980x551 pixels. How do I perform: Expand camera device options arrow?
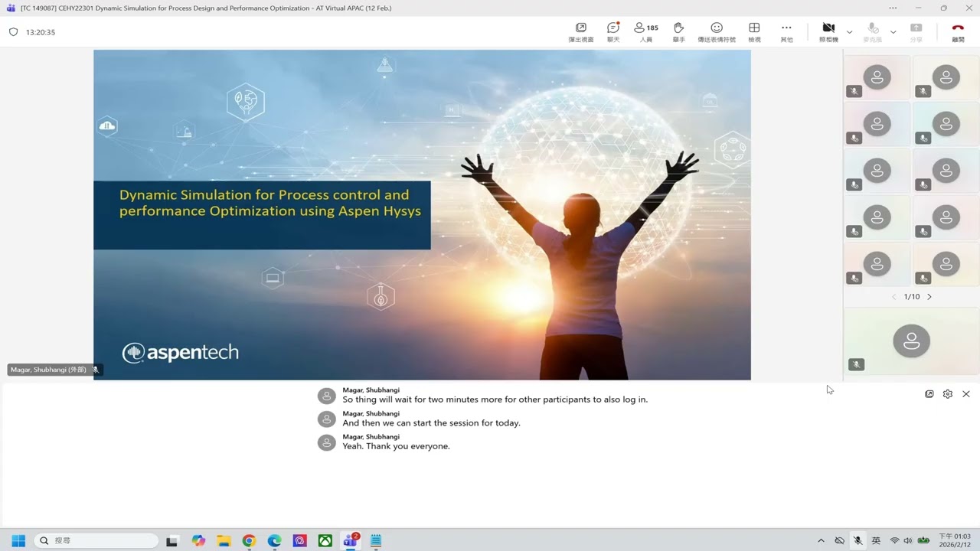pos(849,32)
